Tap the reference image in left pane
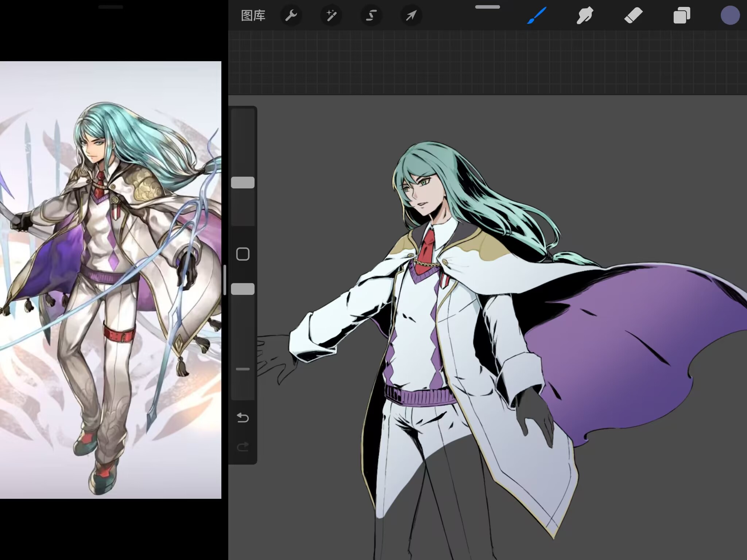Screen dimensions: 747x560 pyautogui.click(x=111, y=280)
